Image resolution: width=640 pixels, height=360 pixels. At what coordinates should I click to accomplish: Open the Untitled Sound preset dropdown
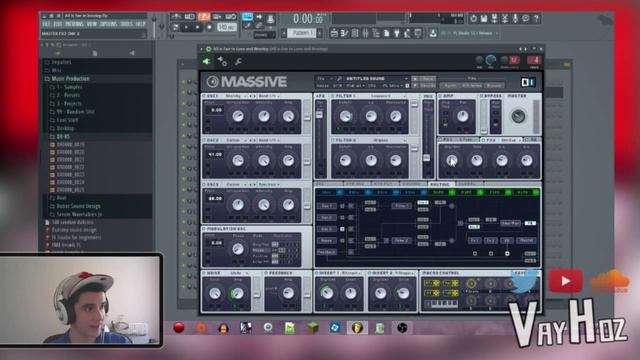pyautogui.click(x=376, y=78)
